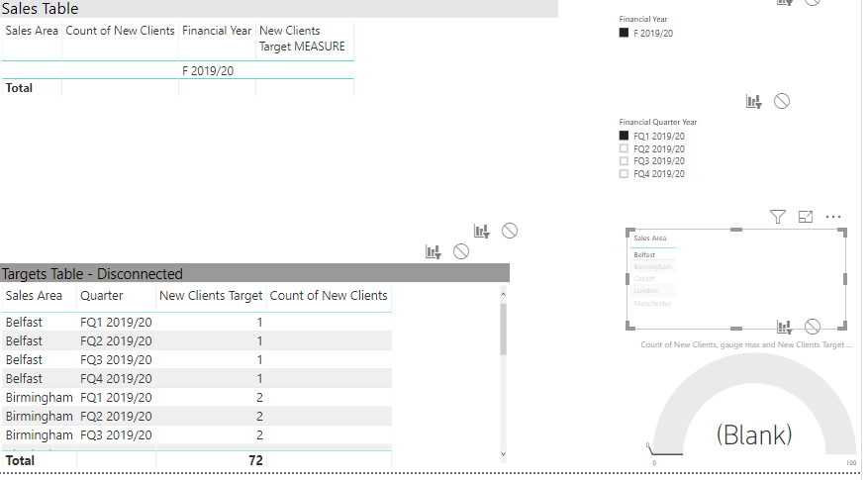Select Belfast FQ1 2019/20 quarter cell
The image size is (868, 480).
116,323
